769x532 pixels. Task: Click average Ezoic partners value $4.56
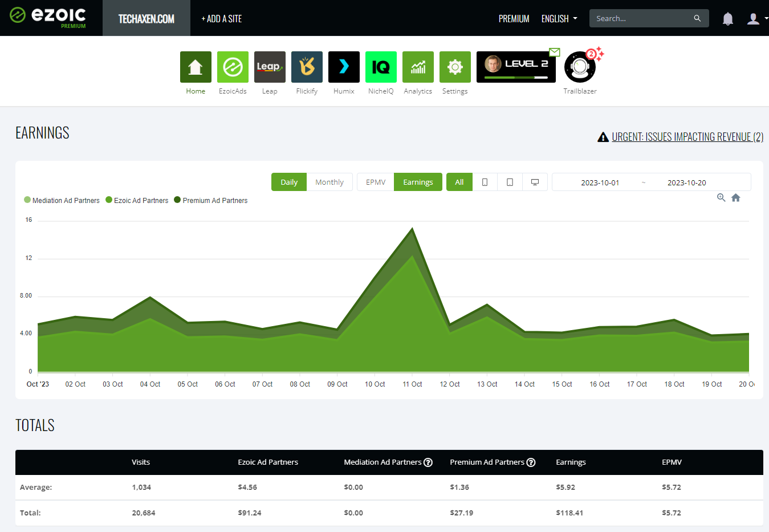247,488
